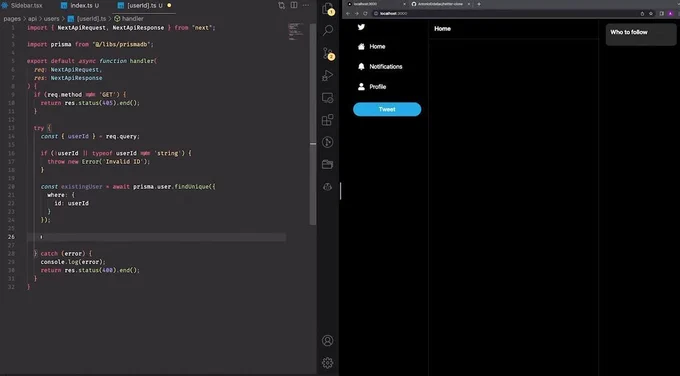This screenshot has height=376, width=680.
Task: Open the Explorer view in VS Code
Action: (328, 8)
